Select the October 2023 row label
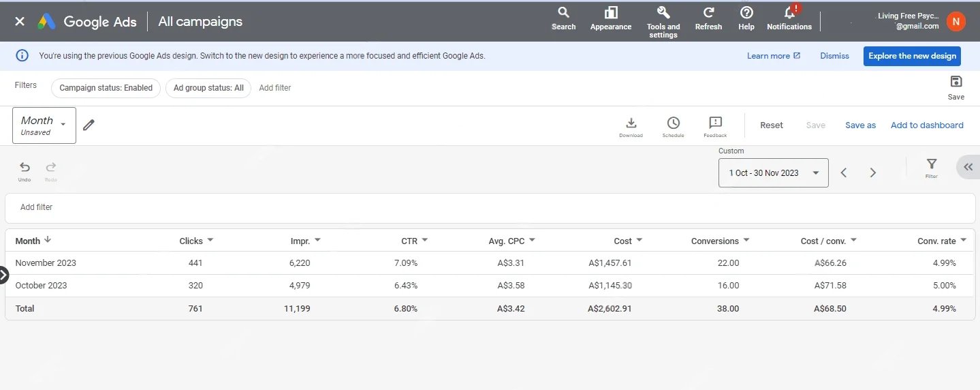The width and height of the screenshot is (980, 390). 41,286
